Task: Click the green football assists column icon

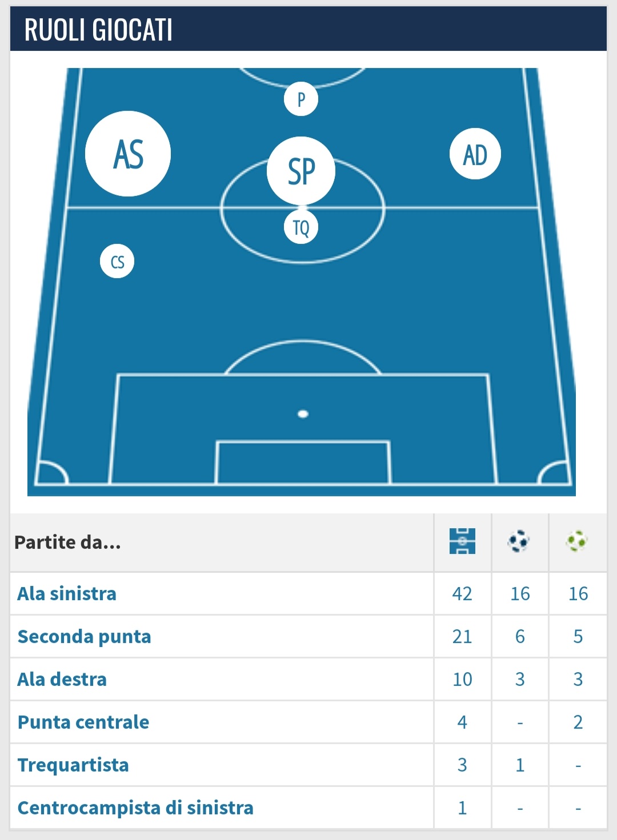Action: pos(576,541)
